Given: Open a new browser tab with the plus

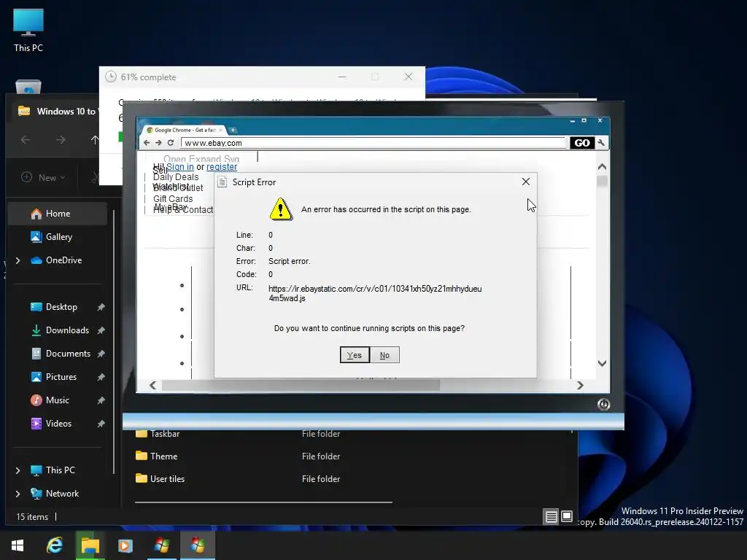Looking at the screenshot, I should click(x=233, y=130).
